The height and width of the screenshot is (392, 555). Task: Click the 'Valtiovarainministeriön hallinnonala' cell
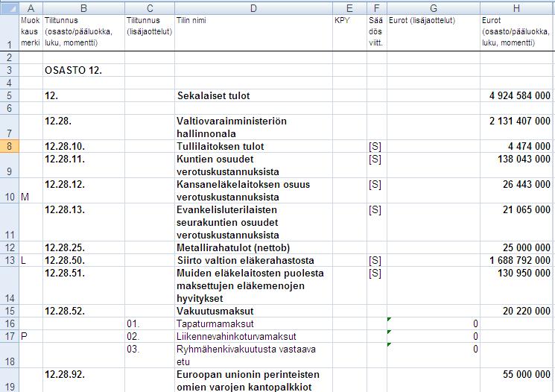(253, 127)
